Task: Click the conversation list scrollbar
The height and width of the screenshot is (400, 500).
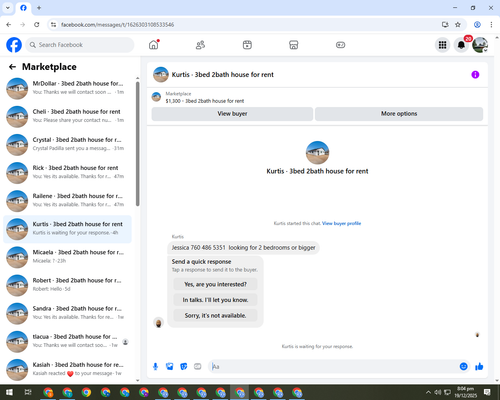Action: [x=138, y=144]
